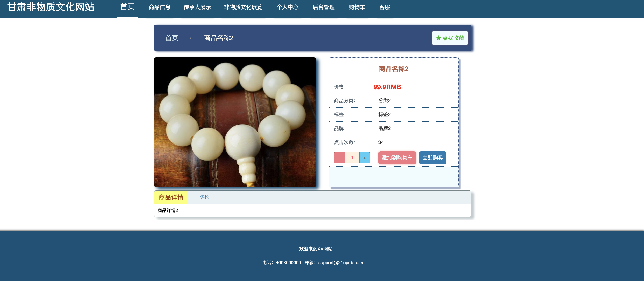The image size is (644, 281).
Task: Add item with 添加到购物车 button
Action: coord(397,158)
